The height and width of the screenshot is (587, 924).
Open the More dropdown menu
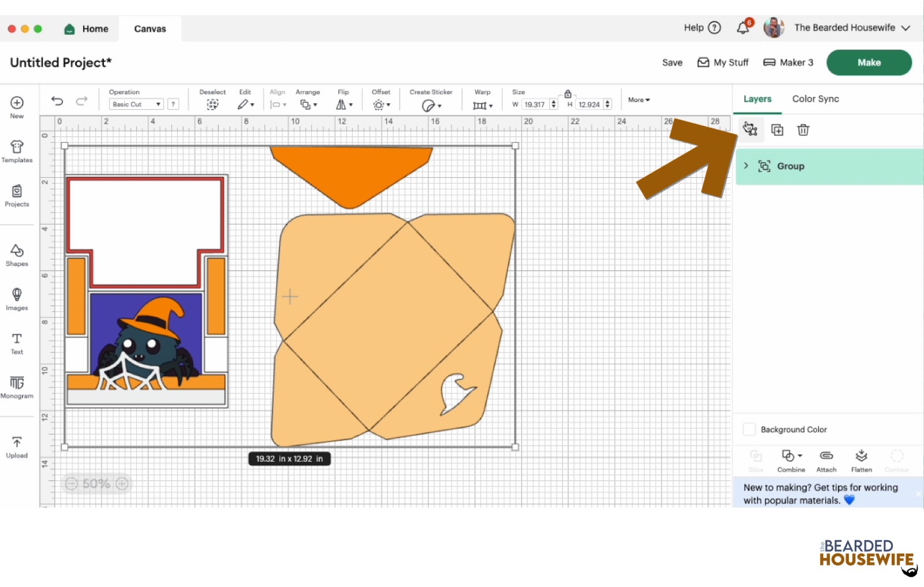(x=639, y=100)
